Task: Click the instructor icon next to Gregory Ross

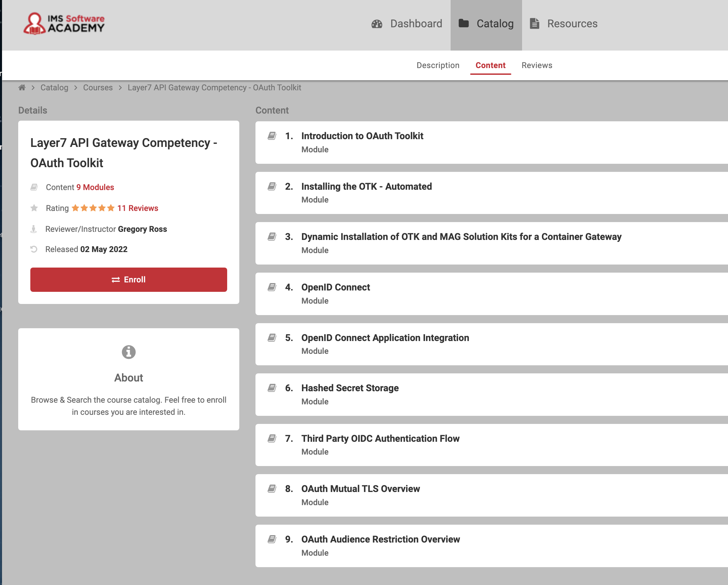Action: pyautogui.click(x=34, y=229)
